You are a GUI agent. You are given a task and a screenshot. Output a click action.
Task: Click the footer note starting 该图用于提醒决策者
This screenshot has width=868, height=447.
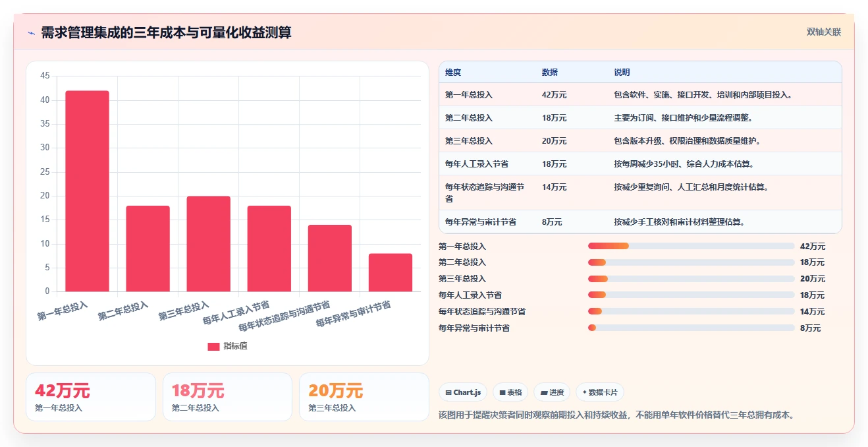pos(619,415)
